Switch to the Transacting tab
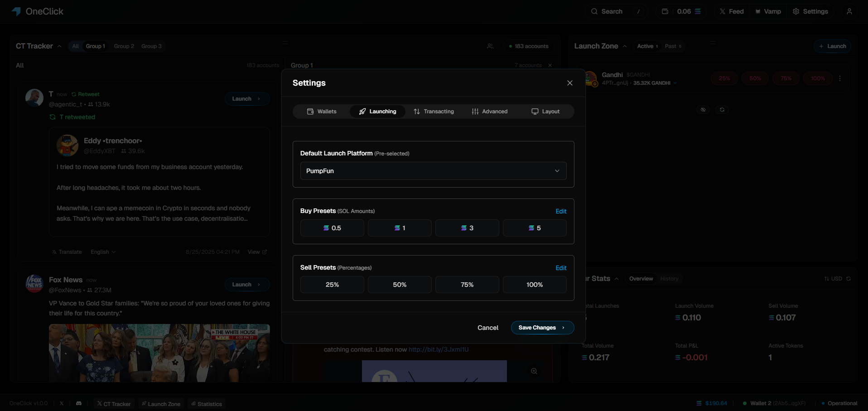Viewport: 868px width, 411px height. pyautogui.click(x=434, y=111)
